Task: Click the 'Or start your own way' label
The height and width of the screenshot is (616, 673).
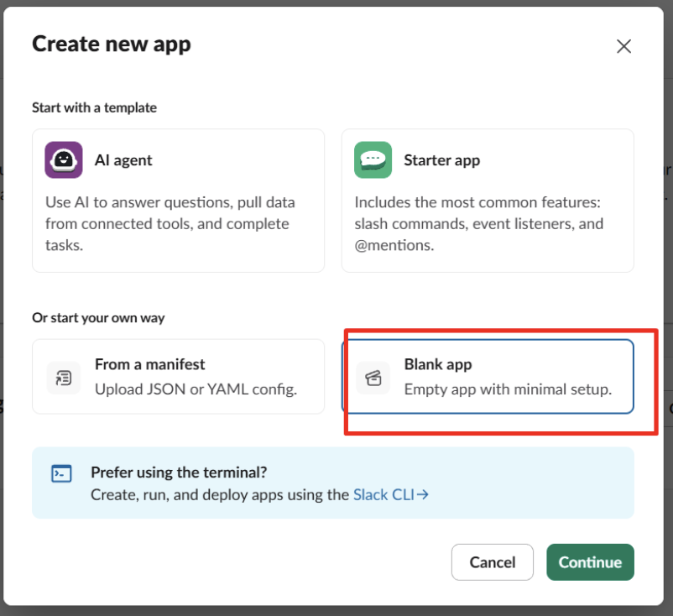Action: (98, 318)
